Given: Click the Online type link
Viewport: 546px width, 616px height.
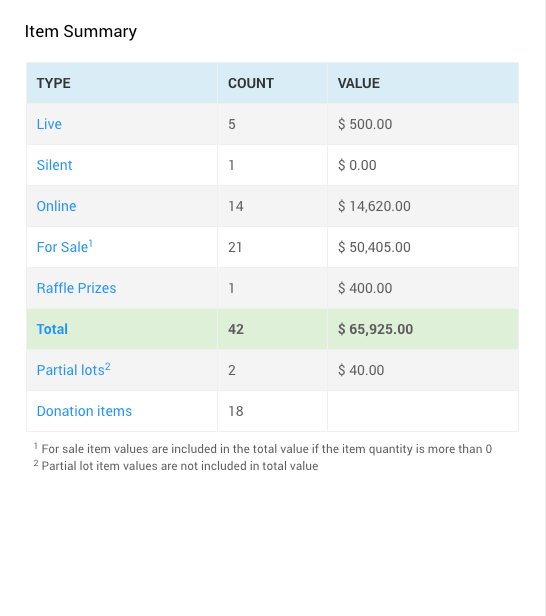Looking at the screenshot, I should (x=56, y=206).
